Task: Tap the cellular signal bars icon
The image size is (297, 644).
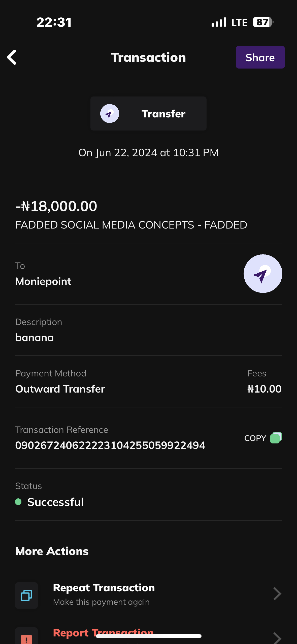Action: click(x=219, y=22)
